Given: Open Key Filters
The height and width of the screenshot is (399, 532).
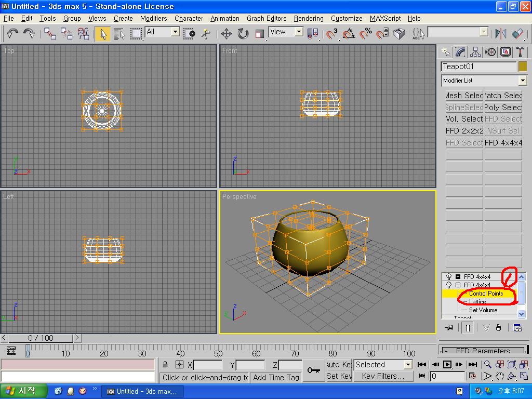Looking at the screenshot, I should pos(383,376).
